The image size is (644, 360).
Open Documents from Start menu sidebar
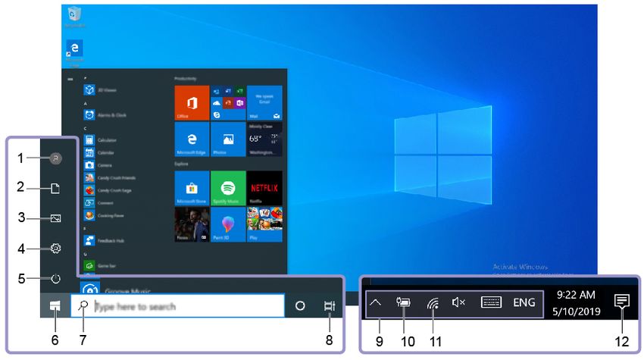click(x=55, y=188)
